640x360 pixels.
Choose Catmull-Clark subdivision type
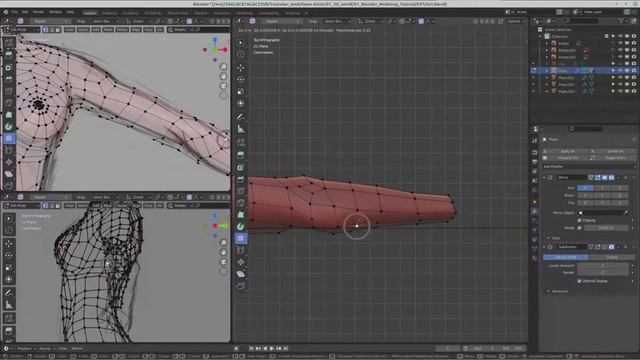pyautogui.click(x=566, y=257)
